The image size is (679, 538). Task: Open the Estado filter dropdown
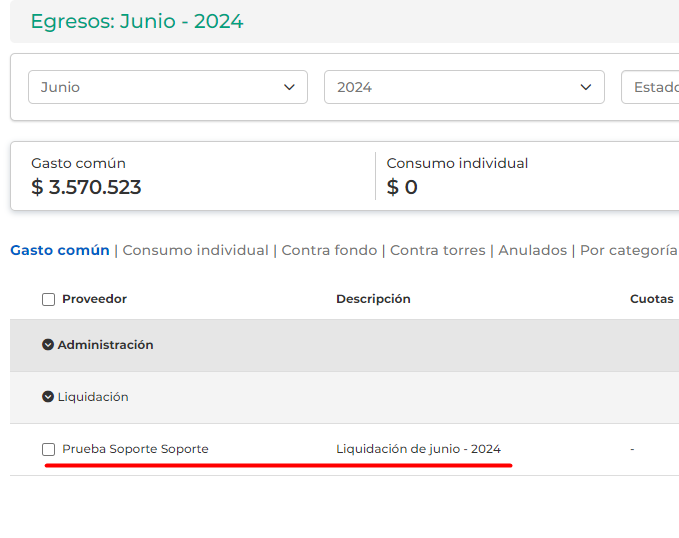(650, 87)
